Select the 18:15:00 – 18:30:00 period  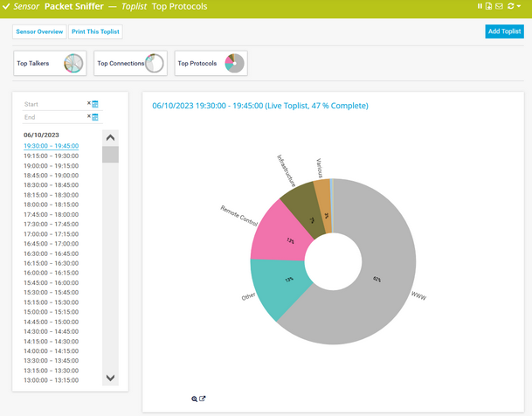point(52,195)
